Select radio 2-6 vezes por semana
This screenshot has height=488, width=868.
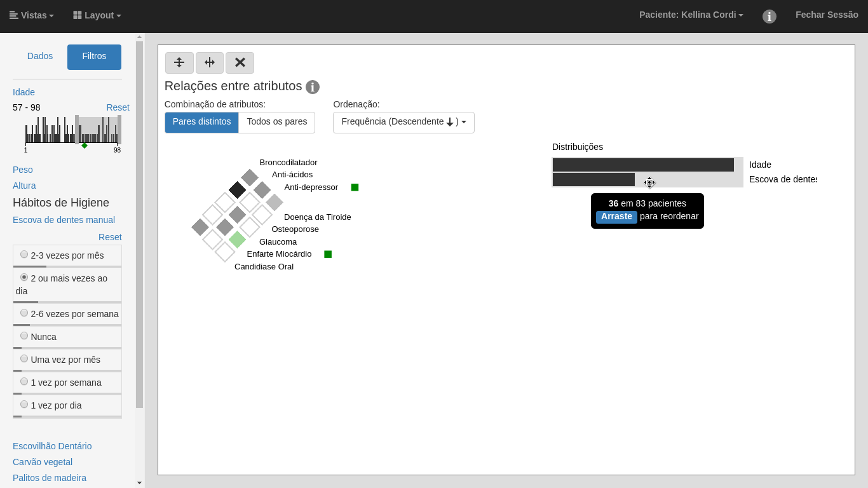pos(24,313)
